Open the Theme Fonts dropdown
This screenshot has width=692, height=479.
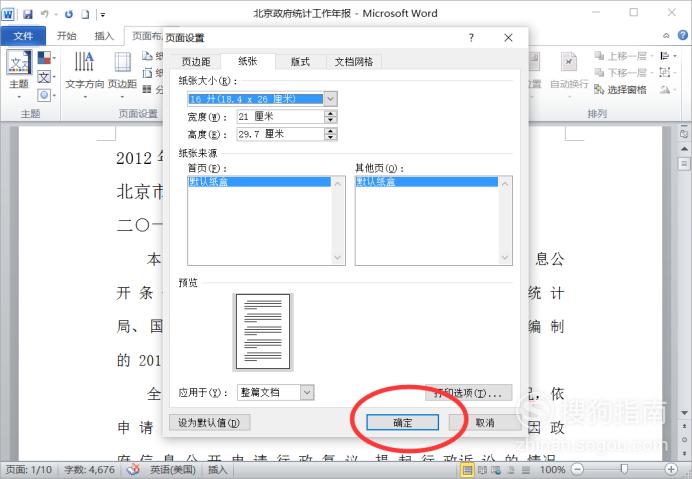click(x=46, y=77)
